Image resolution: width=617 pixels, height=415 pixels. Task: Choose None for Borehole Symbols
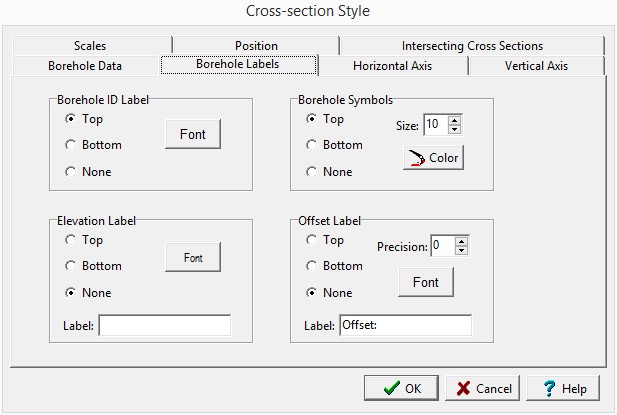313,172
